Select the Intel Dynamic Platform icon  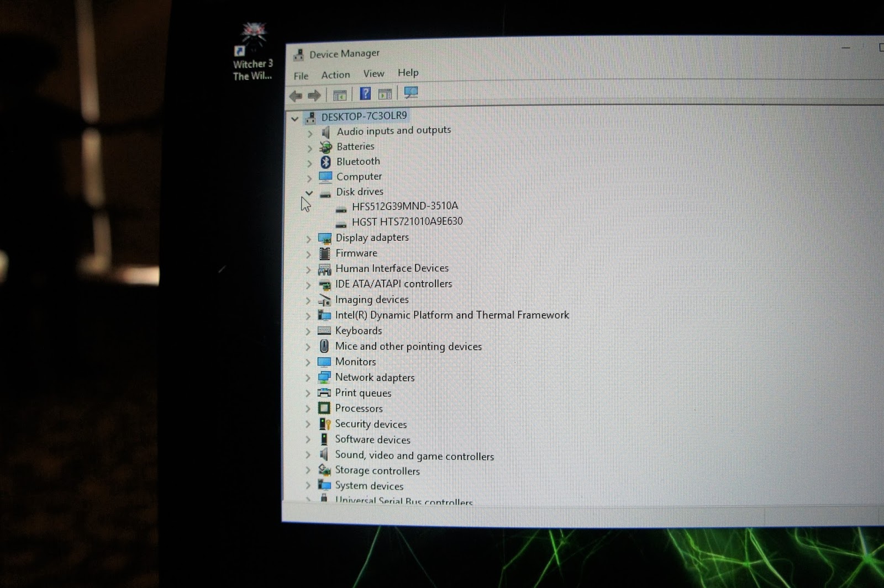[x=324, y=315]
